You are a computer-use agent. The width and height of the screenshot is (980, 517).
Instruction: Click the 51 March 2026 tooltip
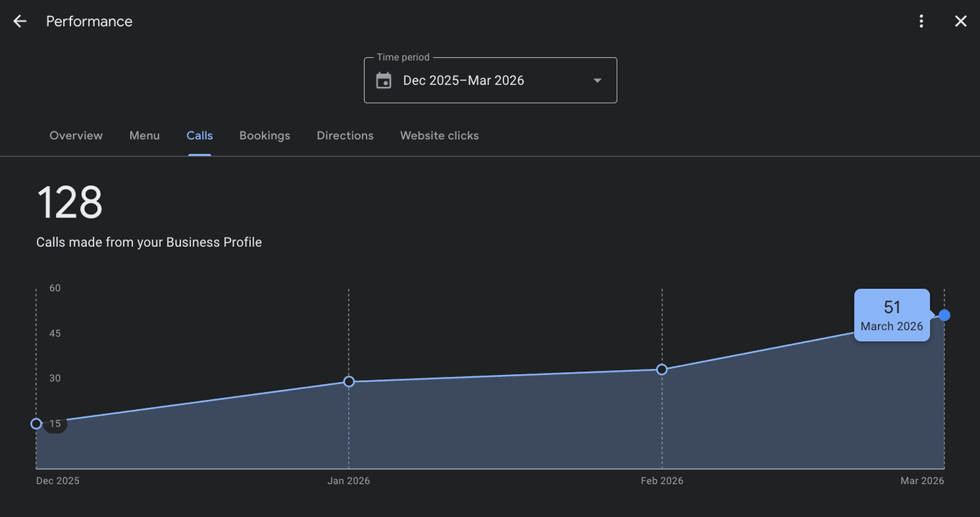[892, 315]
